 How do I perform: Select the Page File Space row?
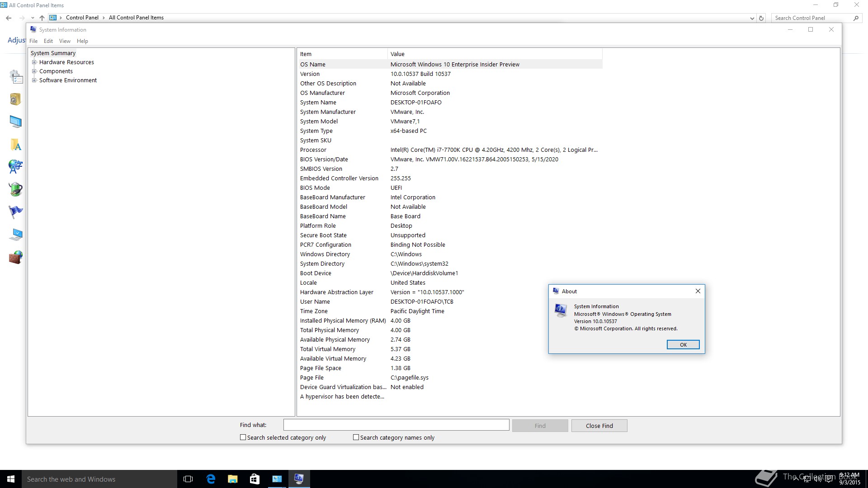[450, 368]
